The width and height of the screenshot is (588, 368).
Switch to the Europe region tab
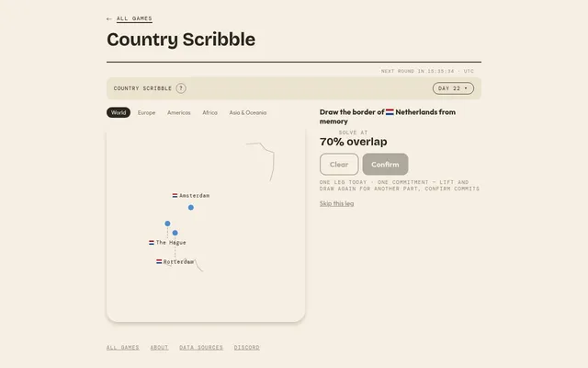(x=146, y=112)
